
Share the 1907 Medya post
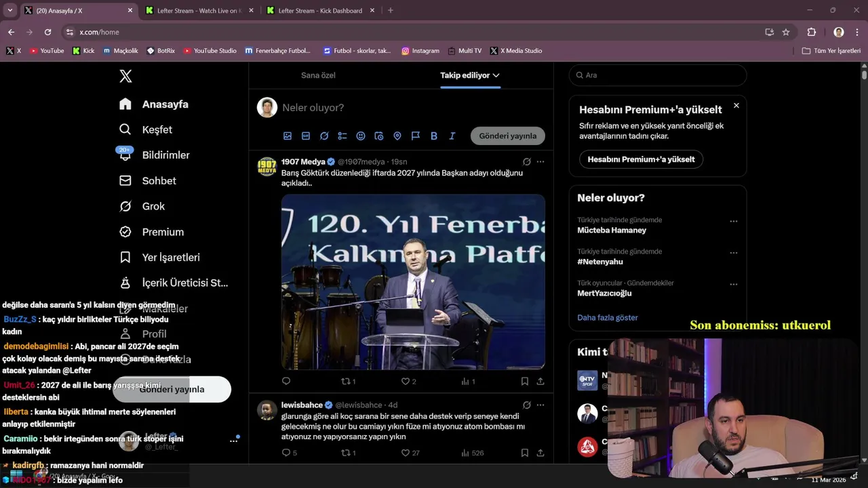tap(540, 382)
